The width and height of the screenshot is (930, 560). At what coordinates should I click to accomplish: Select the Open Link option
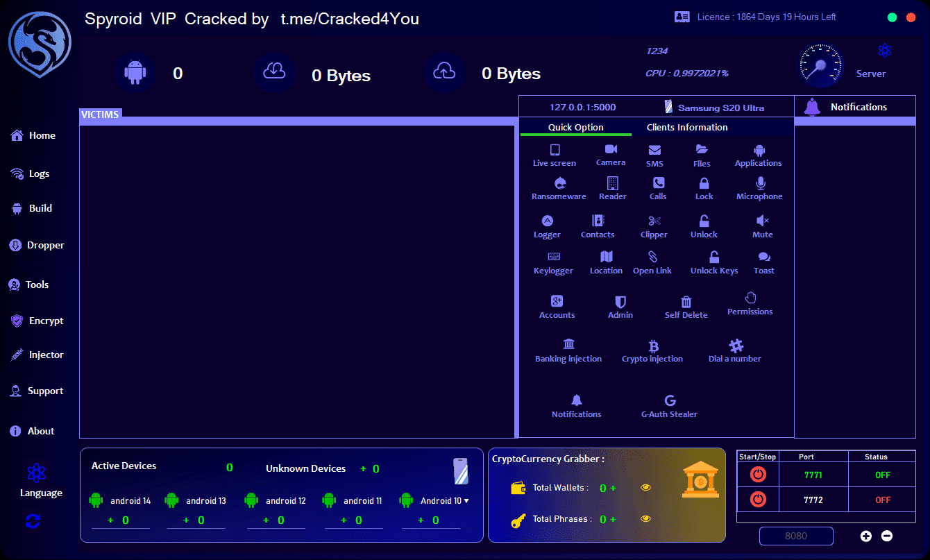point(652,263)
